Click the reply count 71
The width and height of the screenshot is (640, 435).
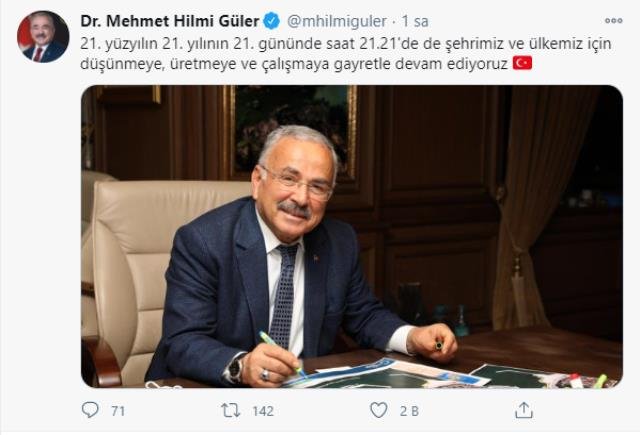pyautogui.click(x=118, y=411)
